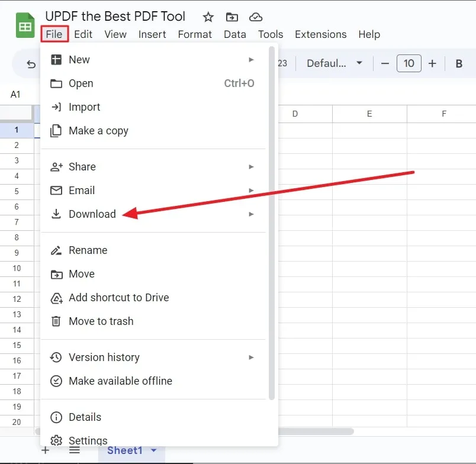This screenshot has width=476, height=464.
Task: Click the font size field showing 10
Action: point(409,63)
